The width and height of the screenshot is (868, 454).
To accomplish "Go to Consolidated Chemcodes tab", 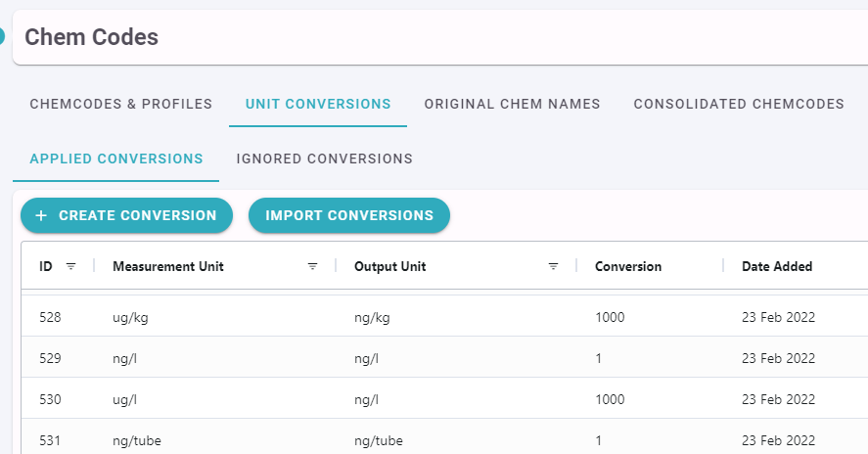I will tap(739, 104).
